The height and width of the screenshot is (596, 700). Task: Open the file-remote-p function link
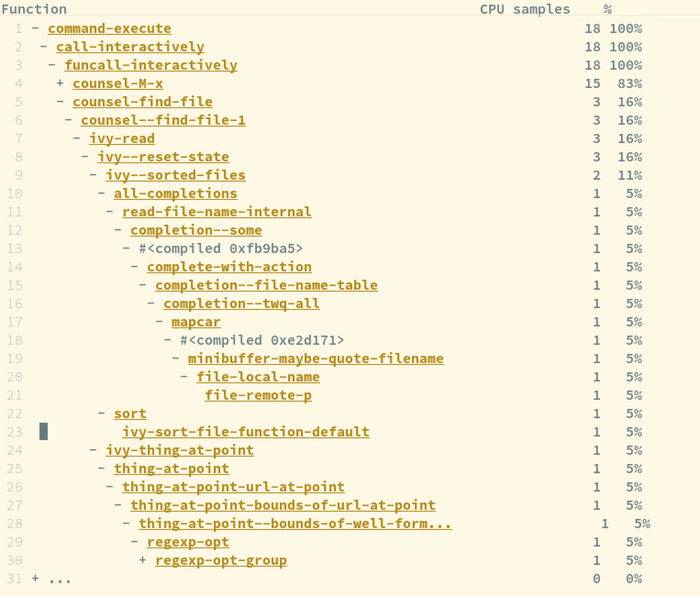tap(258, 395)
